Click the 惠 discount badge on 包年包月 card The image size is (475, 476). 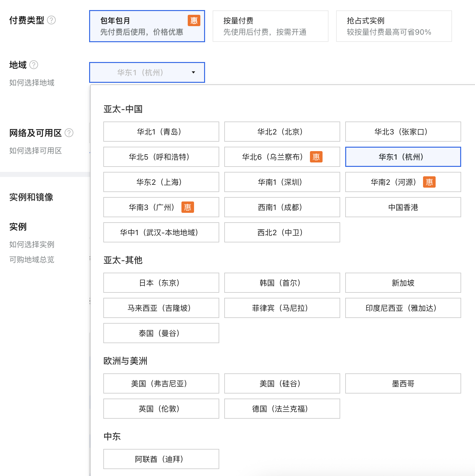[194, 20]
